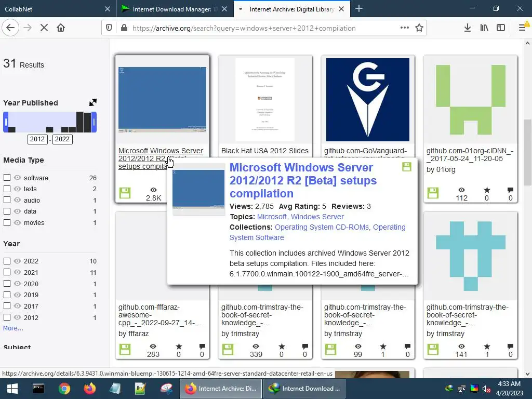Check the 2020 year filter box

click(7, 283)
